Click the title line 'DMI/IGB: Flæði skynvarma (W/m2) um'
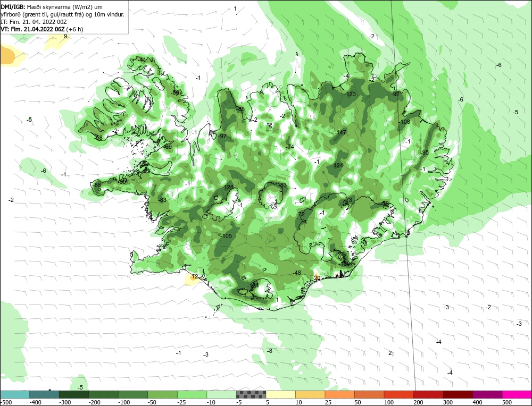The image size is (532, 406). point(52,7)
